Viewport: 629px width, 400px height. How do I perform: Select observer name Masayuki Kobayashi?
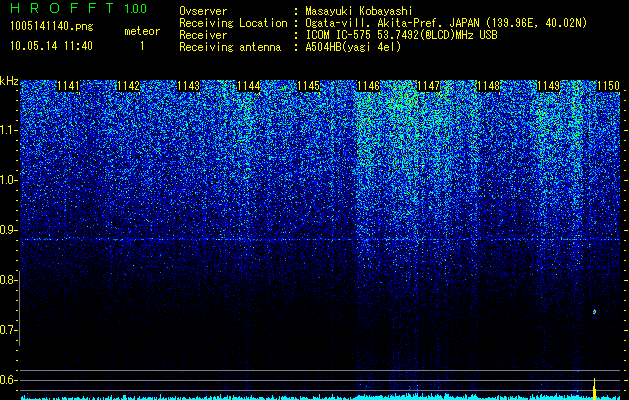tap(359, 11)
